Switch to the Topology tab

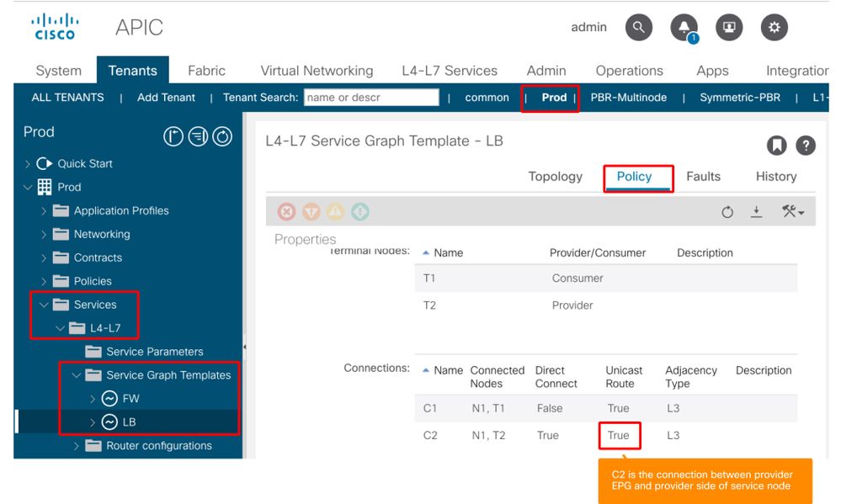(x=555, y=177)
